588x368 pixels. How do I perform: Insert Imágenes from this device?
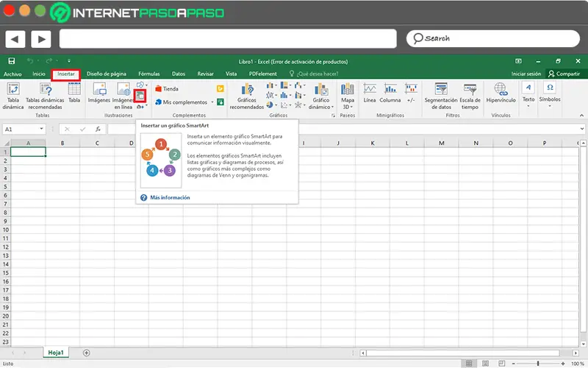click(99, 93)
